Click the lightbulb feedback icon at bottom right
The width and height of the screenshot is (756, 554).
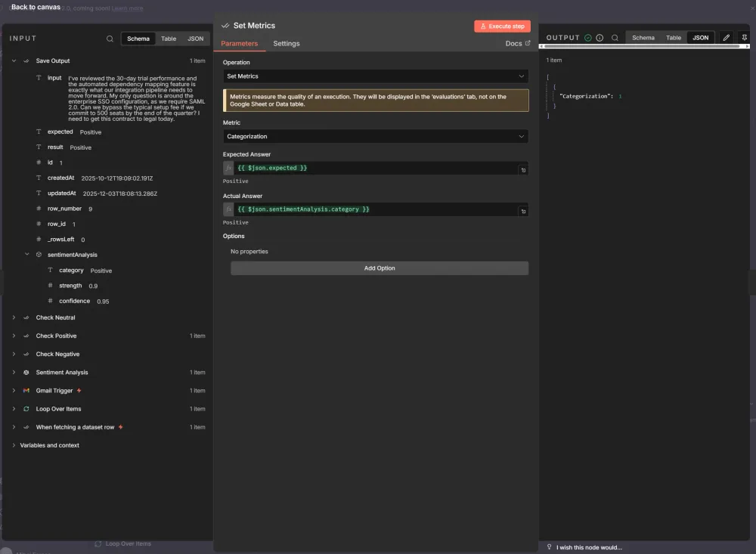(548, 546)
